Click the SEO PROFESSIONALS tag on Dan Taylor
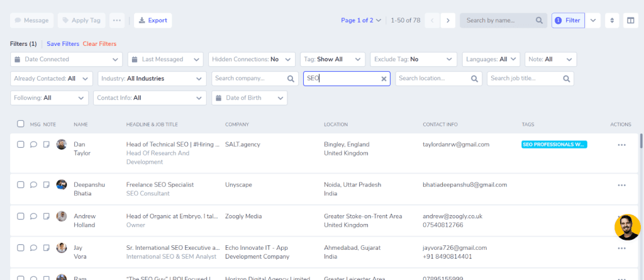This screenshot has height=280, width=644. 554,144
